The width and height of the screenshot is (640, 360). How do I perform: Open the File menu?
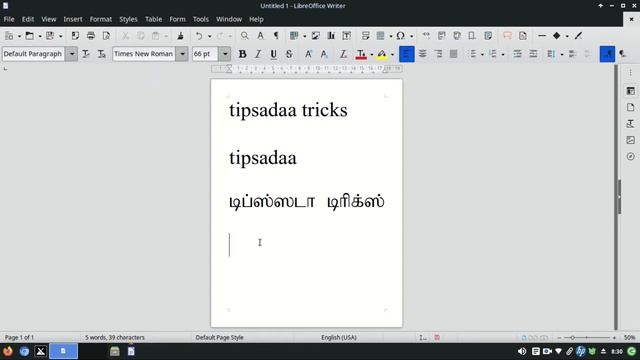9,19
